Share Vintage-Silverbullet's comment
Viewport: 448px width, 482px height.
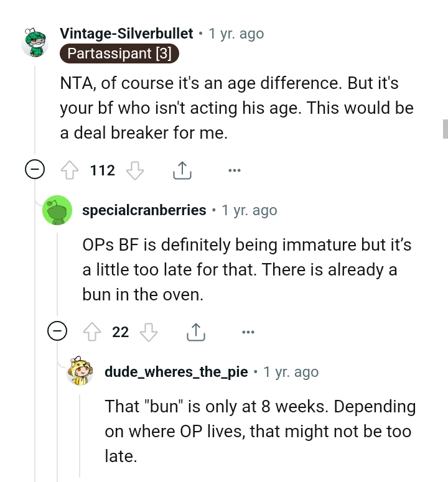tap(181, 170)
